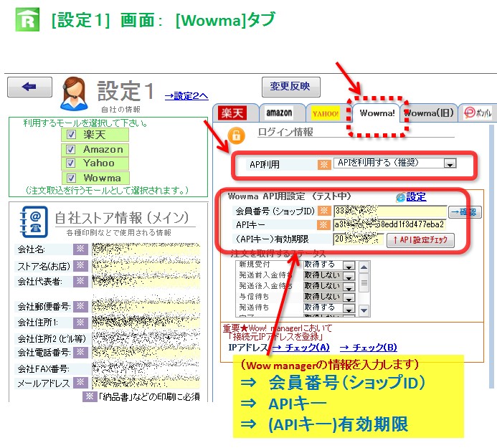This screenshot has height=448, width=497.
Task: Click the orange padlock login icon
Action: [x=236, y=135]
